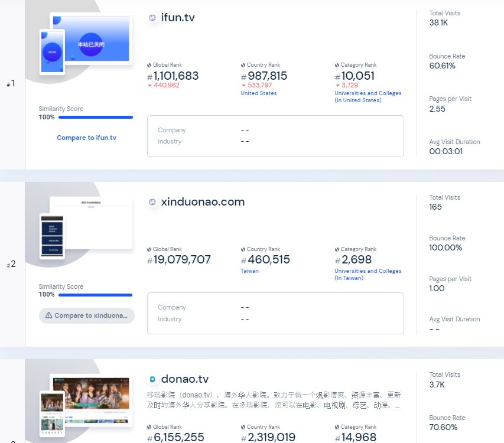Click Bounce Rate value 70.60%
Screen dimensions: 504x443
click(443, 427)
